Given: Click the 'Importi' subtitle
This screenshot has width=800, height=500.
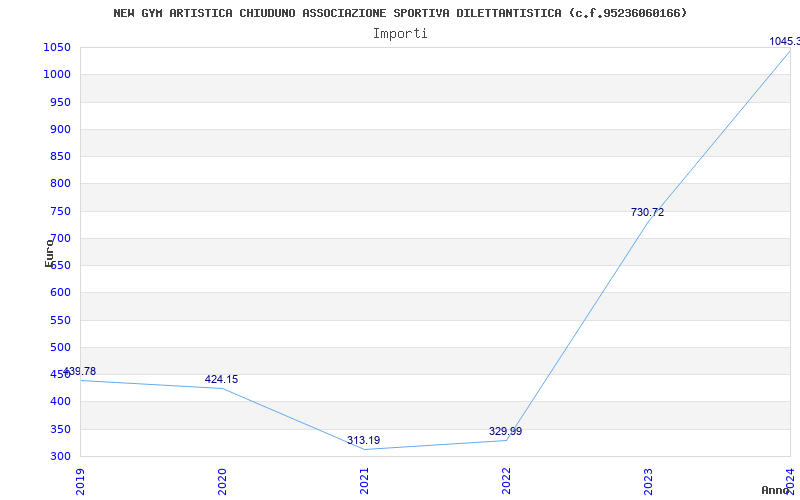Looking at the screenshot, I should [400, 34].
